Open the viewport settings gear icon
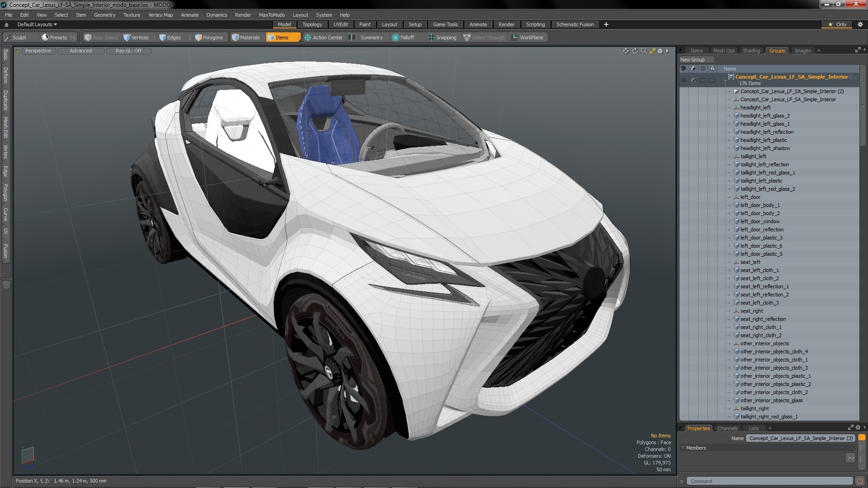Viewport: 868px width, 488px height. coord(660,51)
